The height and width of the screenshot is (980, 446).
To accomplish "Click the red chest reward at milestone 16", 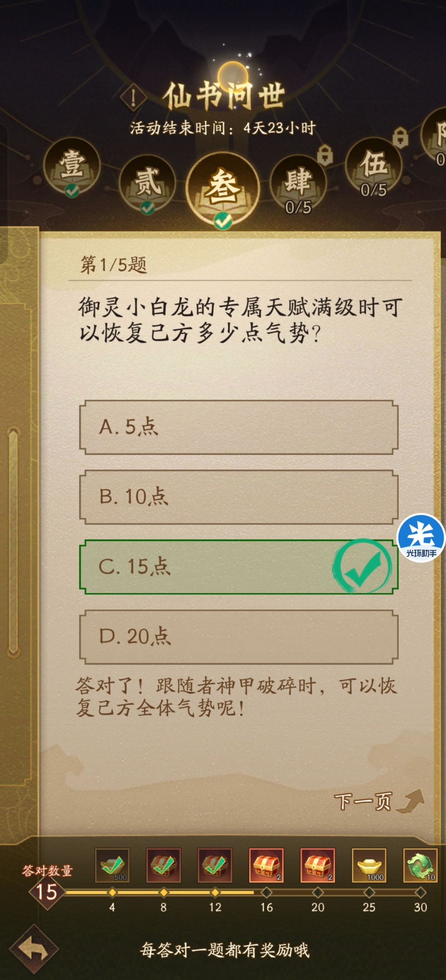I will tap(266, 865).
